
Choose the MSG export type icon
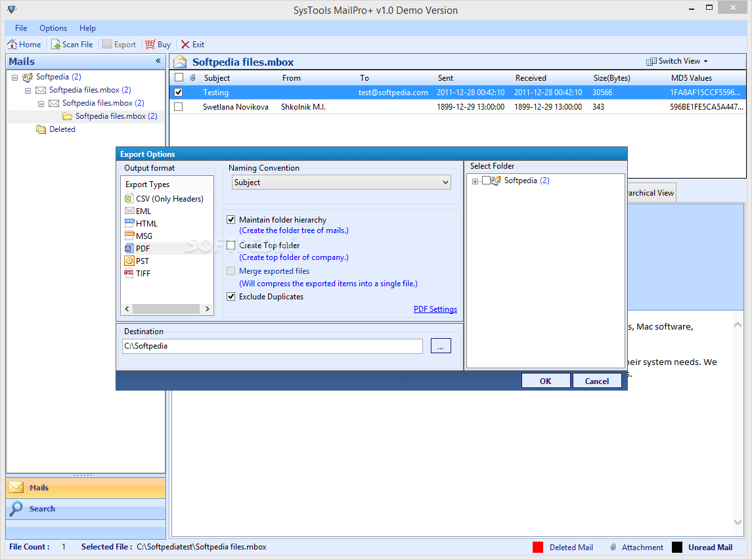(x=129, y=236)
